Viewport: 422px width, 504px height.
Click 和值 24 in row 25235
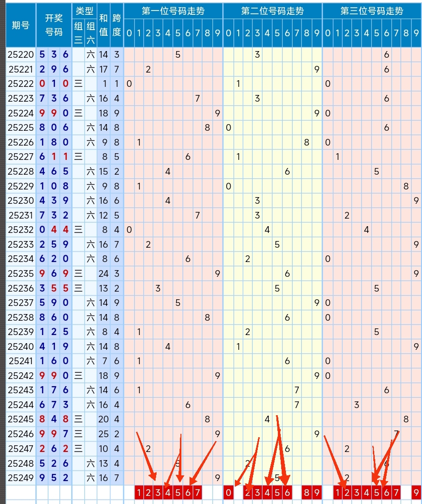(x=104, y=273)
